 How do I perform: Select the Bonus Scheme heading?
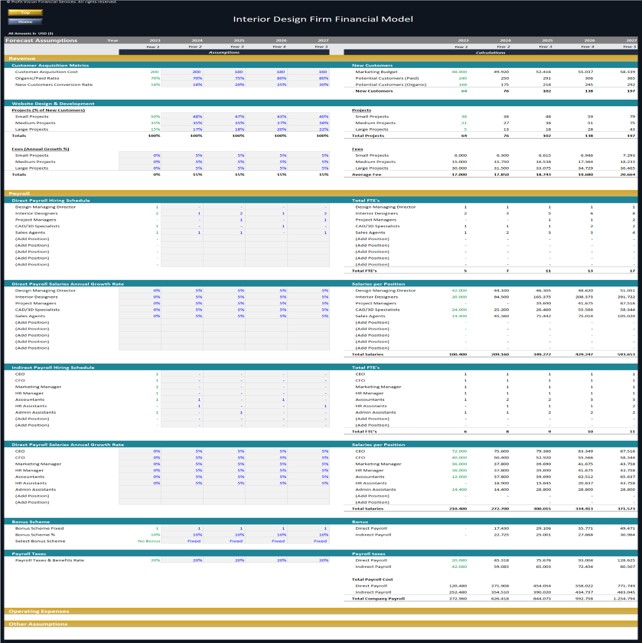[30, 522]
